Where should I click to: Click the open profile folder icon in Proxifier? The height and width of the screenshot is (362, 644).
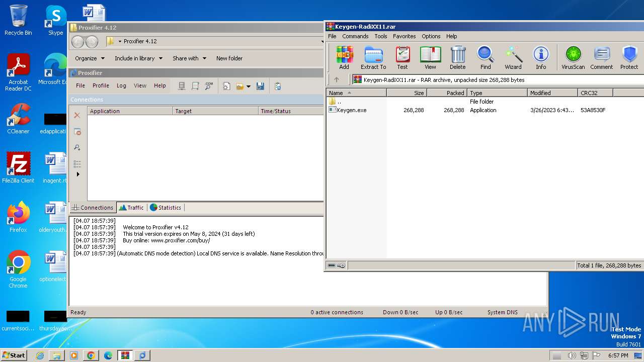[240, 86]
